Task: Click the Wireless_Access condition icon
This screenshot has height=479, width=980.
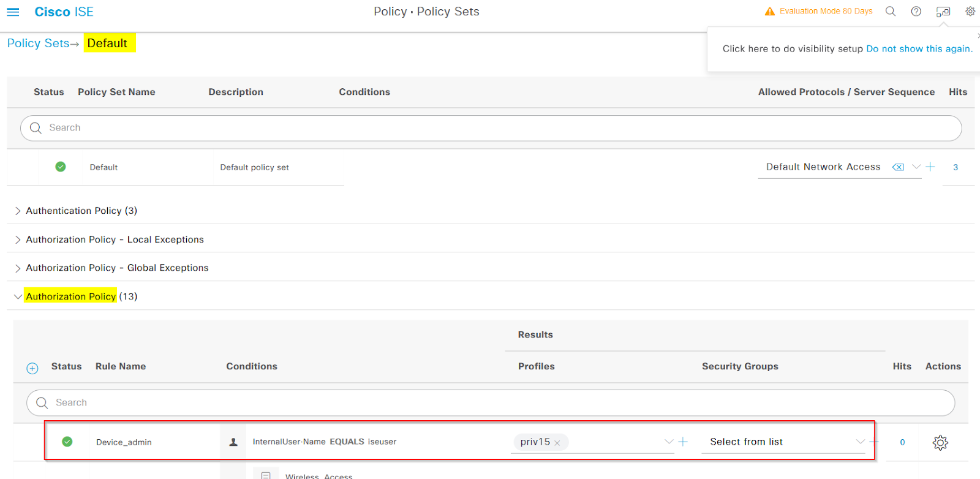Action: [266, 475]
